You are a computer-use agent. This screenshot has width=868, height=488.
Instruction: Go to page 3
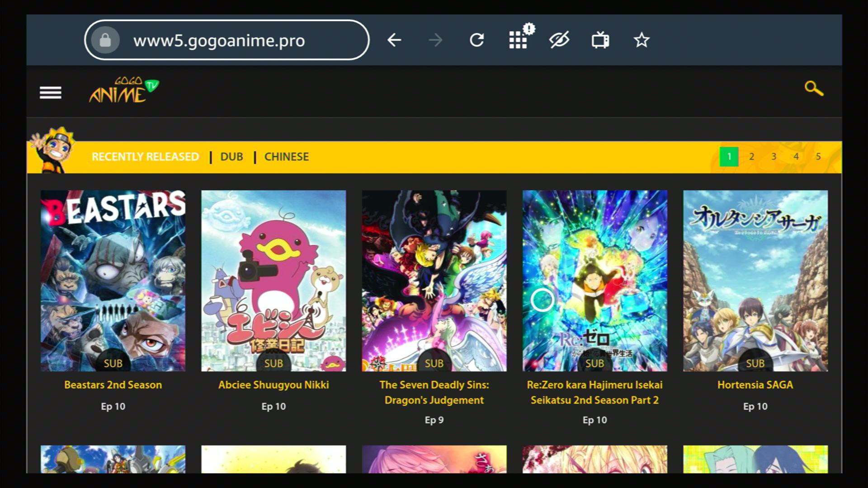[x=774, y=157]
